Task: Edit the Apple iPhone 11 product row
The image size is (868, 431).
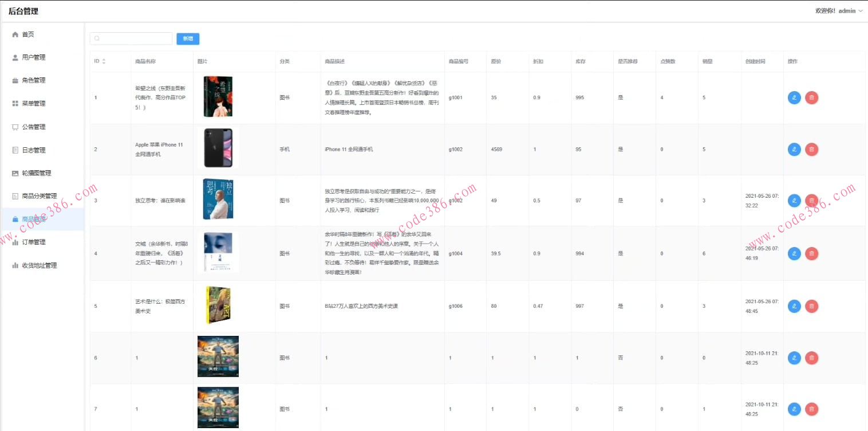Action: tap(794, 150)
